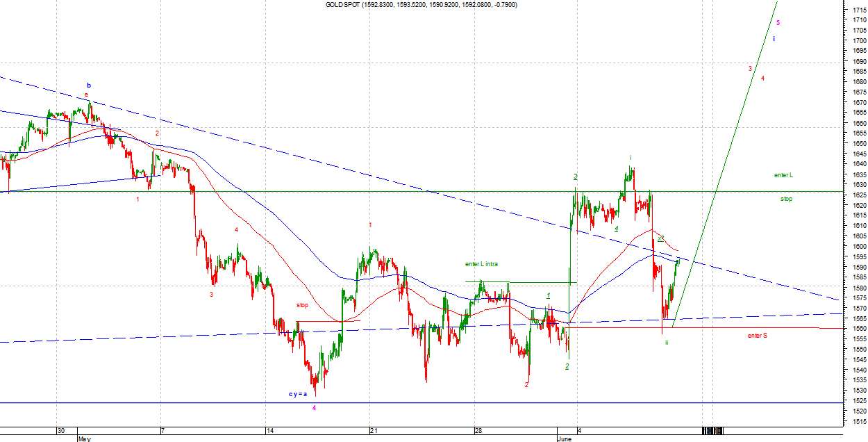
Task: Select the '21' date tick on time axis
Action: pos(372,430)
